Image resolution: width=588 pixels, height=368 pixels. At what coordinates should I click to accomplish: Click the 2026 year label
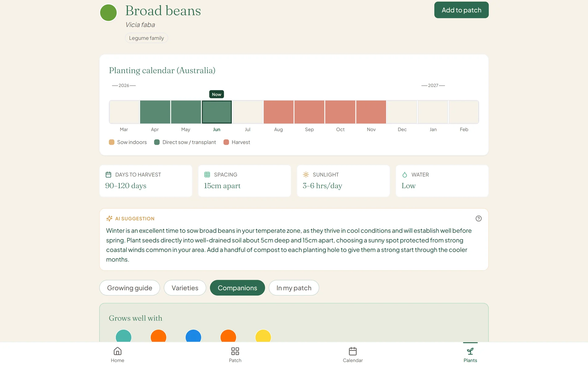124,85
